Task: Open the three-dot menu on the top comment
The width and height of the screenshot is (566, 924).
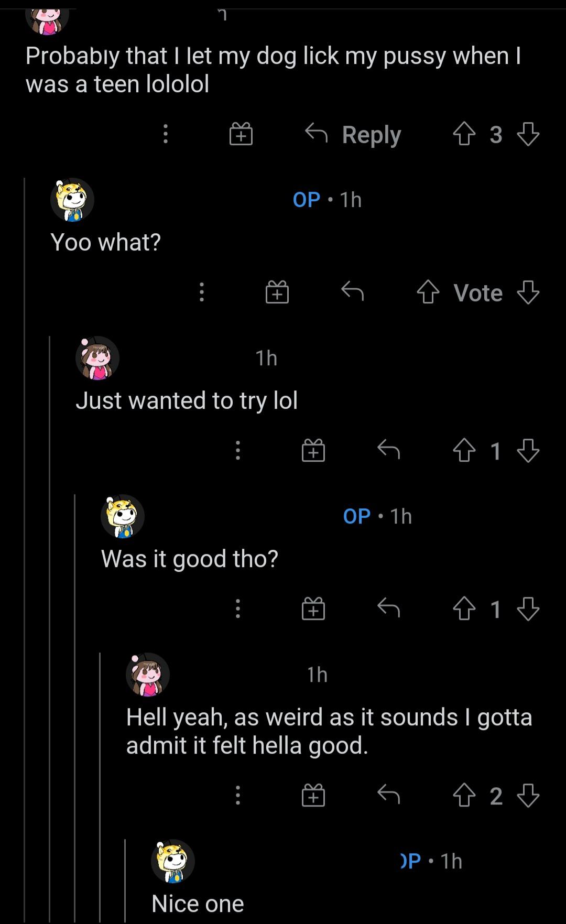Action: [x=166, y=134]
